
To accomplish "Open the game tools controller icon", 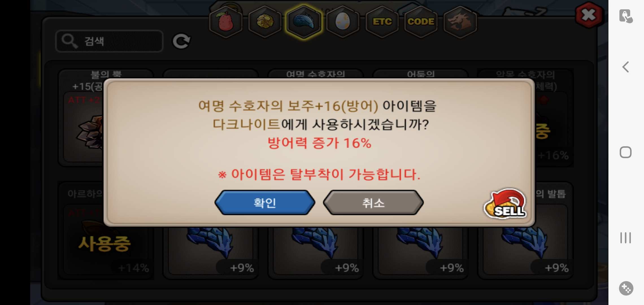I will [x=626, y=288].
